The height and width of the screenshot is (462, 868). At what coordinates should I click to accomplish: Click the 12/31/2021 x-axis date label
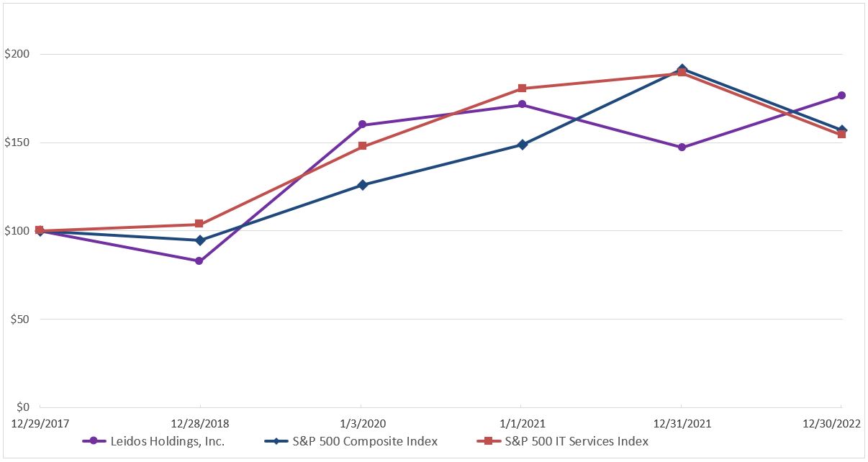(682, 424)
